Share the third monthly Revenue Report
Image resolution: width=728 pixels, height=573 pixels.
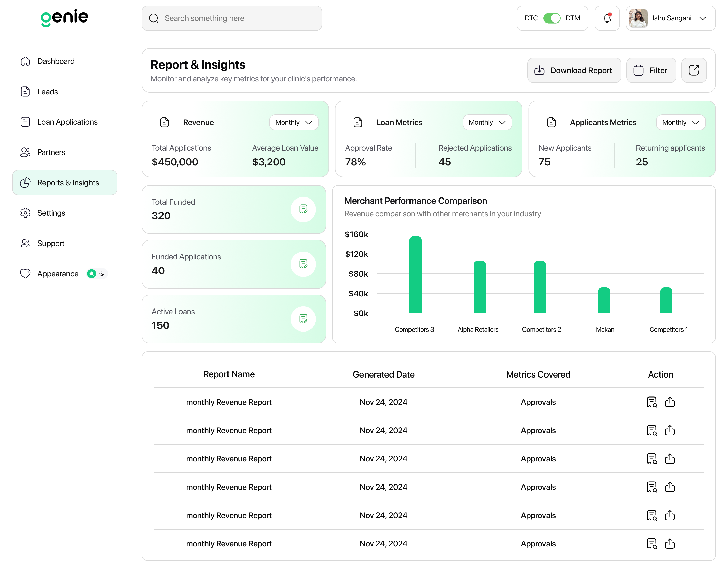click(670, 459)
